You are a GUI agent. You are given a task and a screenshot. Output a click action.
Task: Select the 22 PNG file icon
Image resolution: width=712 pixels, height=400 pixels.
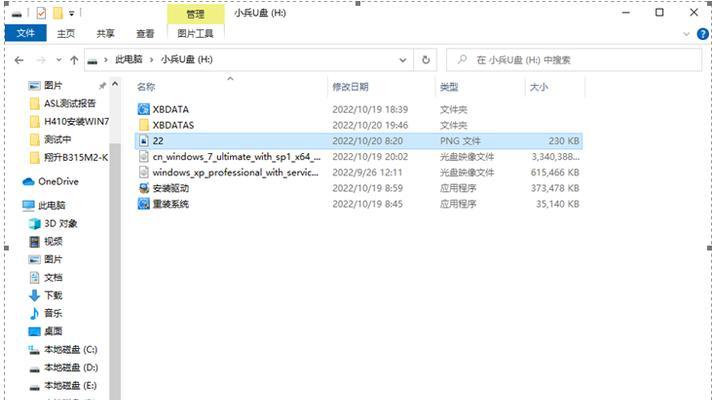pos(143,141)
